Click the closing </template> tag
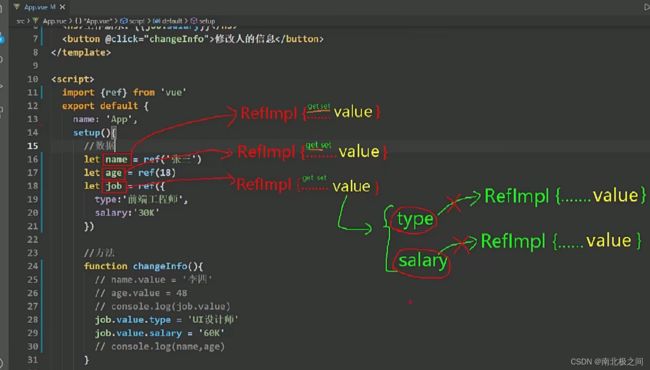 point(81,53)
